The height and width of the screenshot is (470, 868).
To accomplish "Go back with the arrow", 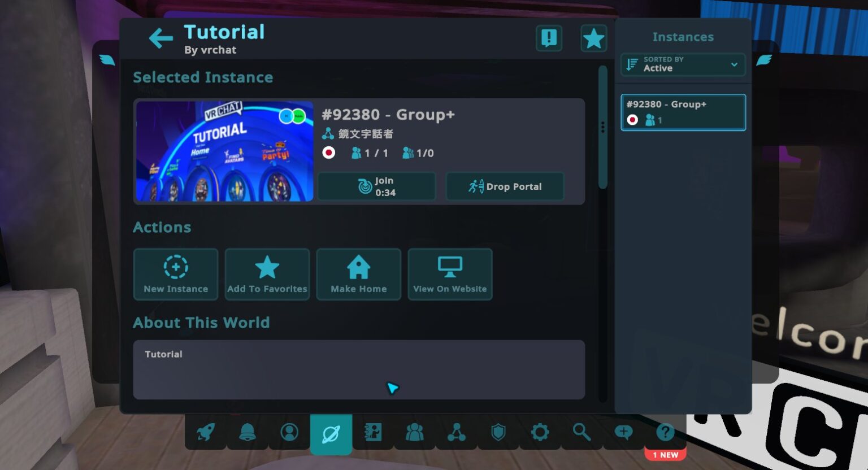I will point(160,38).
